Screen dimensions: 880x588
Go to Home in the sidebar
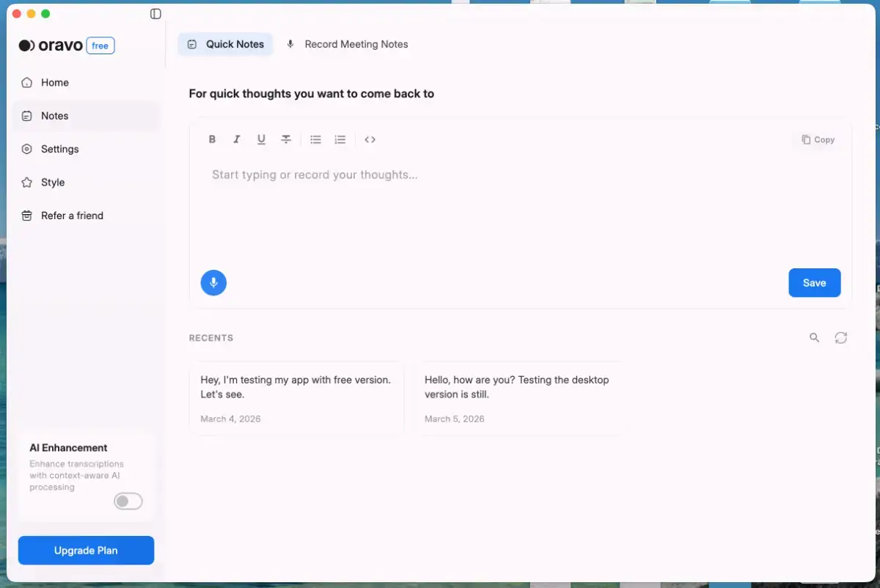click(x=54, y=83)
